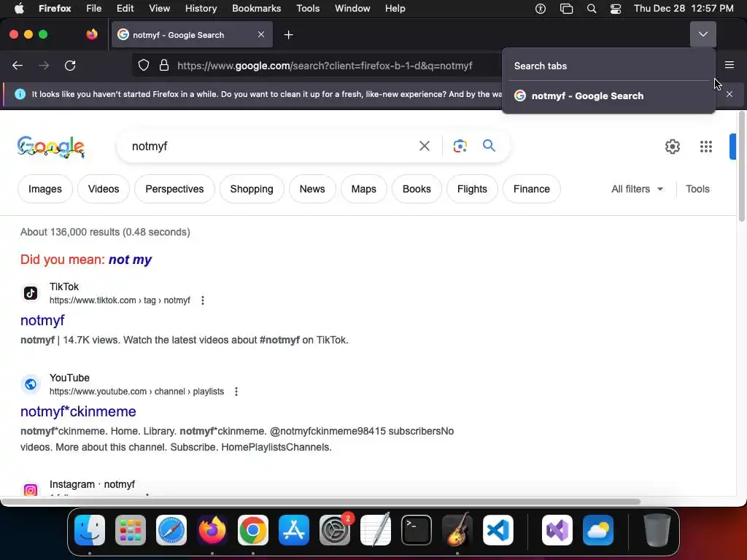Launch Safari from the Dock
Image resolution: width=747 pixels, height=560 pixels.
pos(171,530)
